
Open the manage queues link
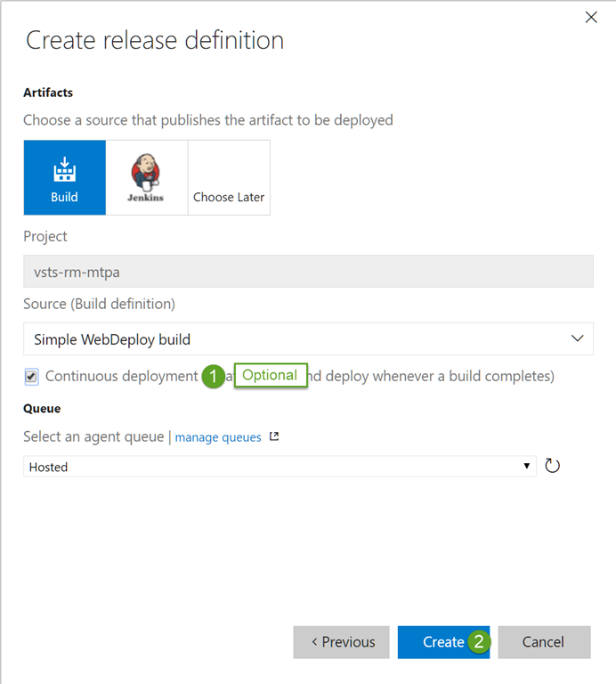(x=218, y=437)
